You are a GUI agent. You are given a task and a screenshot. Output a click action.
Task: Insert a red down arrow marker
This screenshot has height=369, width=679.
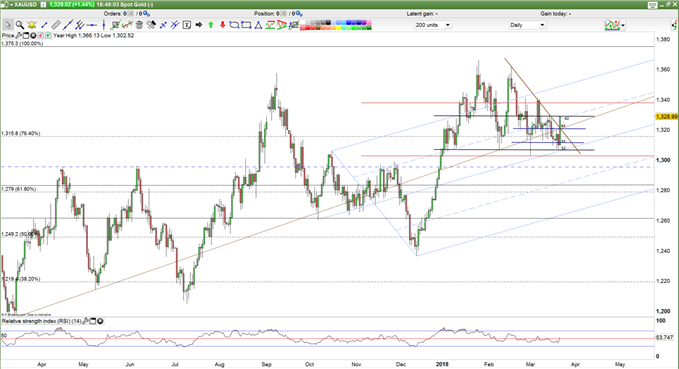[223, 25]
